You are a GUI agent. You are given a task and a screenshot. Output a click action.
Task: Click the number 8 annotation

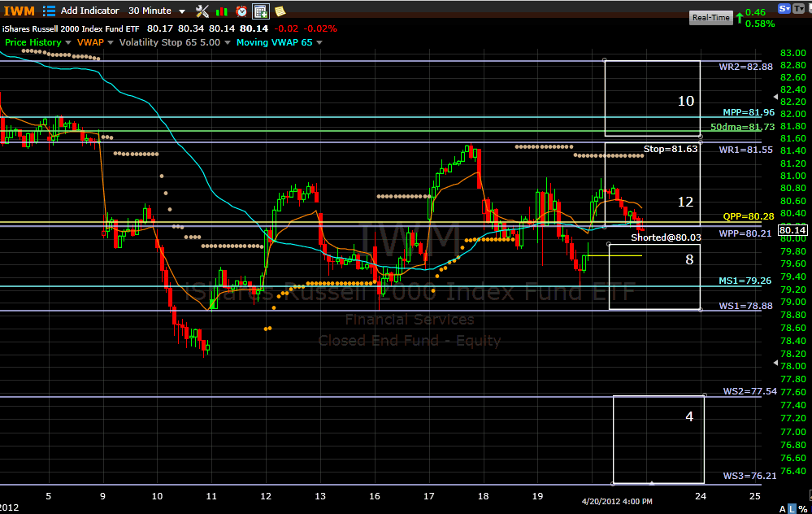(x=689, y=259)
